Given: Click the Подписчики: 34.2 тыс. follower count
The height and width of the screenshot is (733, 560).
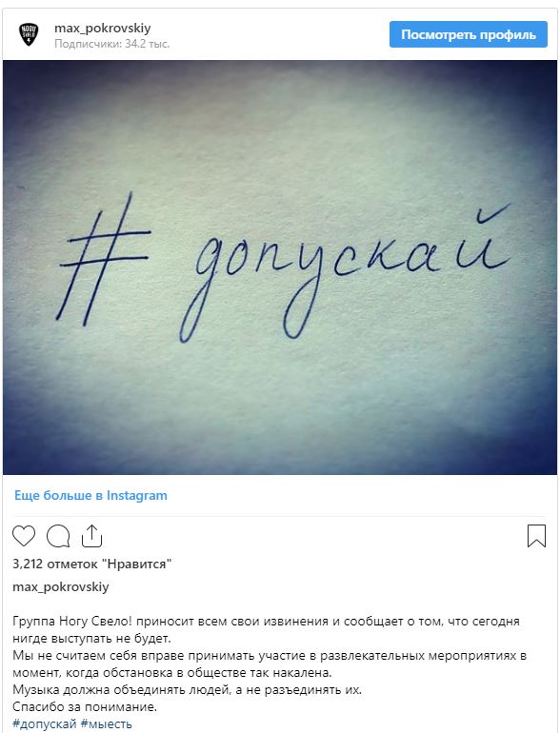Looking at the screenshot, I should tap(111, 44).
